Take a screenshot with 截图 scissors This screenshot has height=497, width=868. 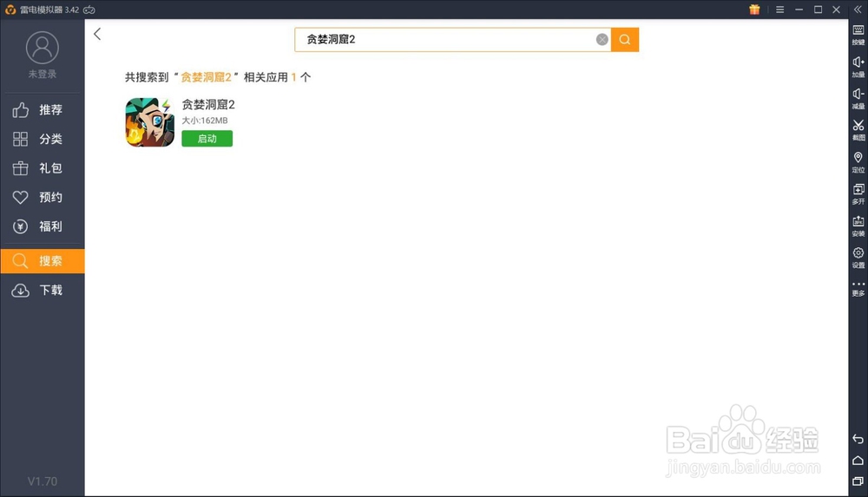[x=858, y=130]
